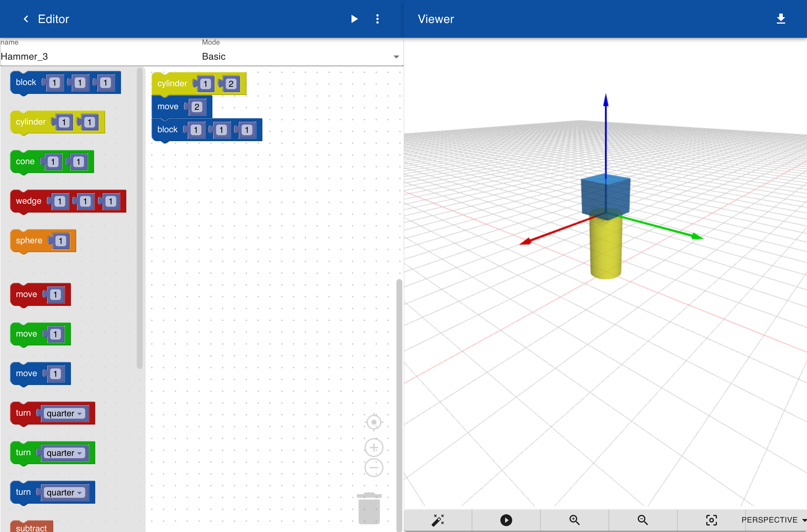Edit second value of toolbox cone block
Image resolution: width=807 pixels, height=532 pixels.
[x=78, y=162]
